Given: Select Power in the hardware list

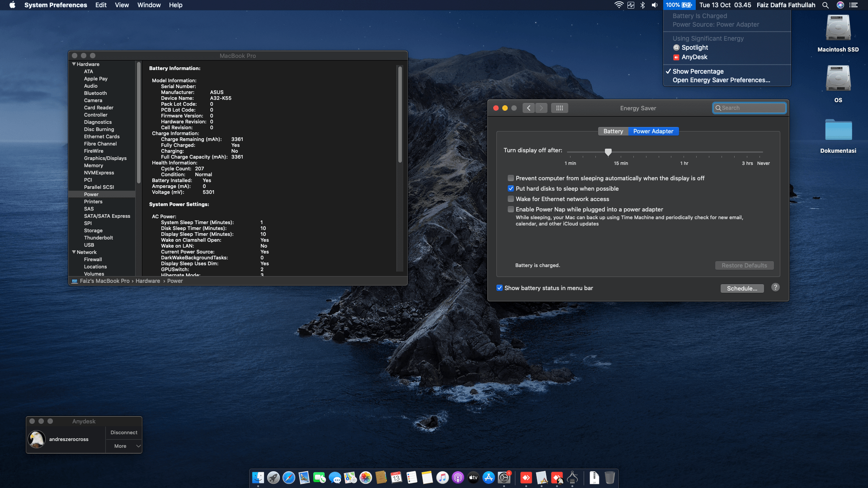Looking at the screenshot, I should pyautogui.click(x=102, y=194).
